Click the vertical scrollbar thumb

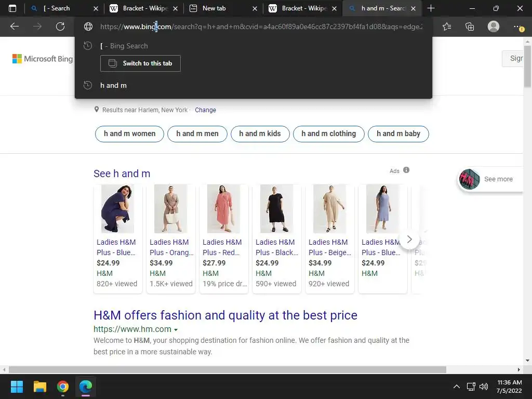coord(527,66)
